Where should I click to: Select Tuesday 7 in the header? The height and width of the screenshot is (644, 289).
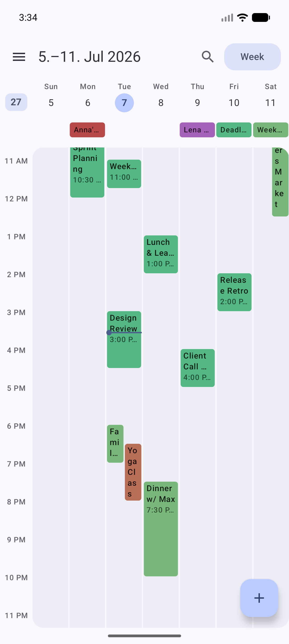[x=124, y=103]
